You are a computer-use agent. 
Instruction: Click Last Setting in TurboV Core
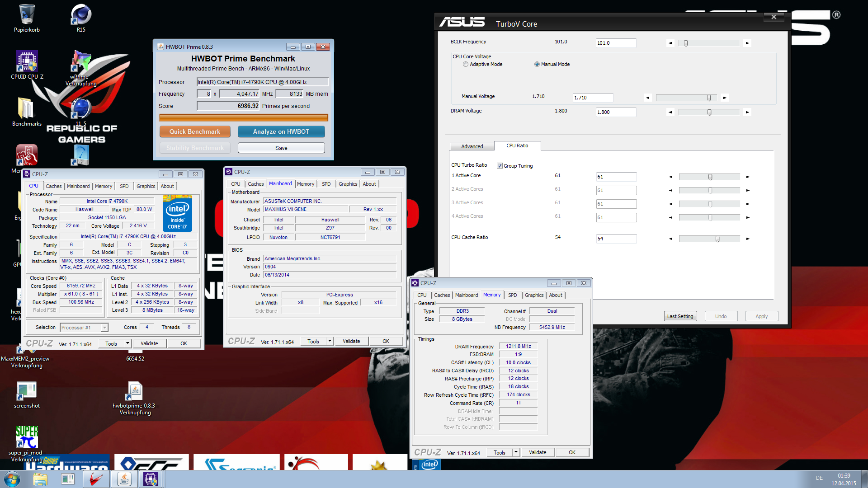click(x=680, y=316)
